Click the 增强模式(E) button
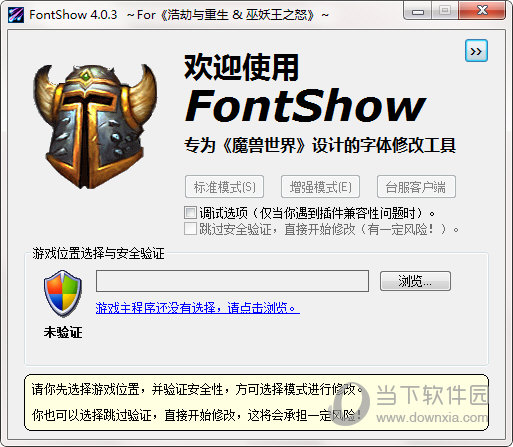The image size is (513, 447). click(x=320, y=187)
